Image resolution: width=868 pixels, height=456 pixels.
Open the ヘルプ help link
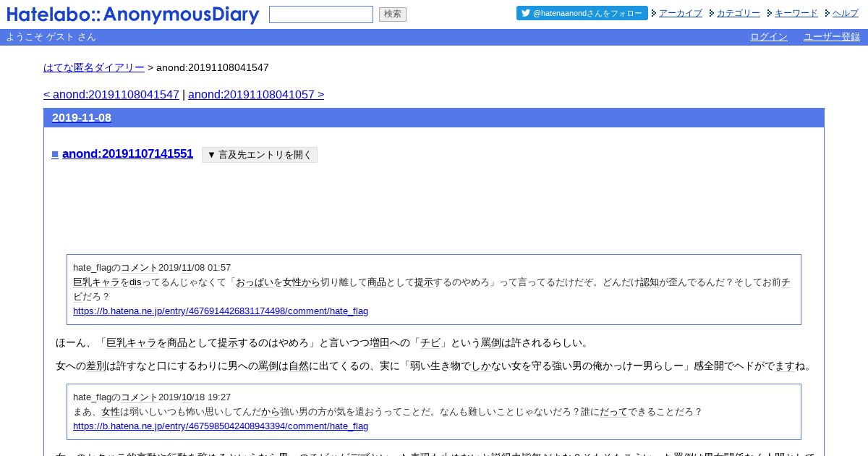846,13
